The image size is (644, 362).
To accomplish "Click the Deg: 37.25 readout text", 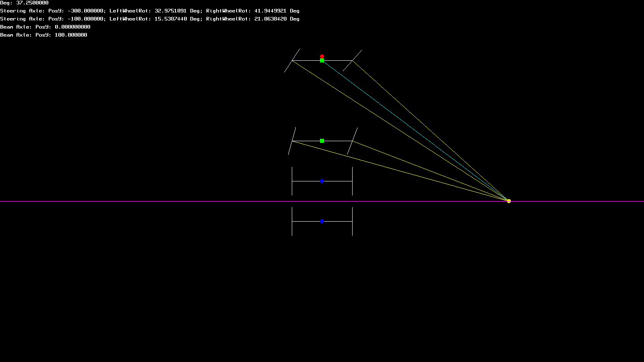I will (24, 3).
